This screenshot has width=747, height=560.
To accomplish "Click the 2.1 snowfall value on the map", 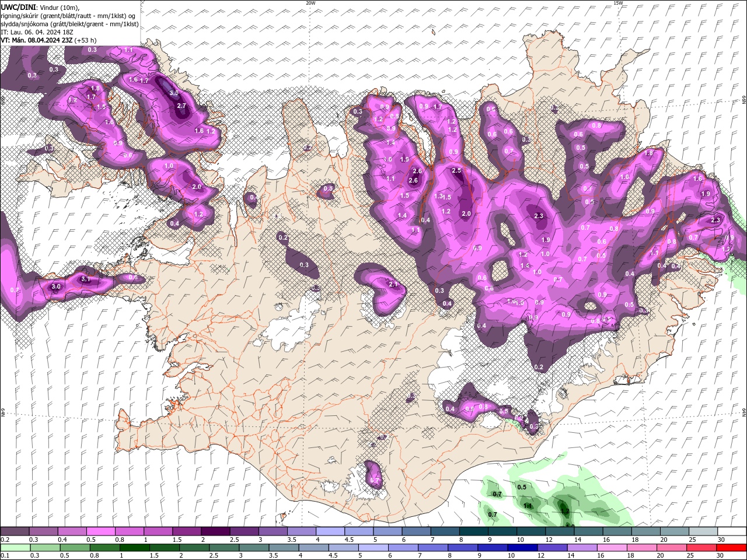I will [393, 284].
